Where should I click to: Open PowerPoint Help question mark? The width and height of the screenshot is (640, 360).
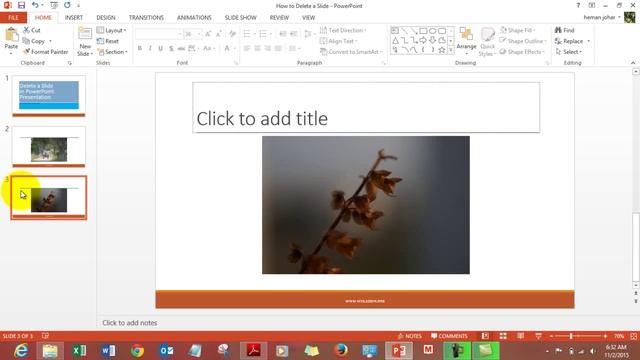(578, 5)
